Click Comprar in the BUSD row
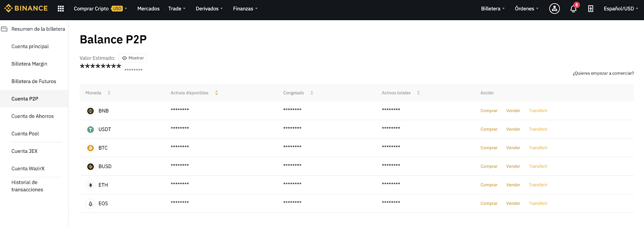This screenshot has width=644, height=227. point(489,167)
